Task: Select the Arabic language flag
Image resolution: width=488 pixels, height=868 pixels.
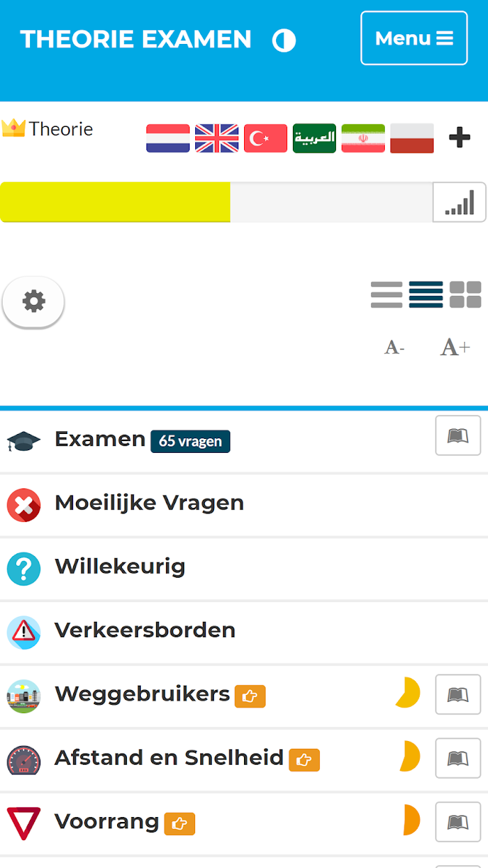Action: (314, 138)
